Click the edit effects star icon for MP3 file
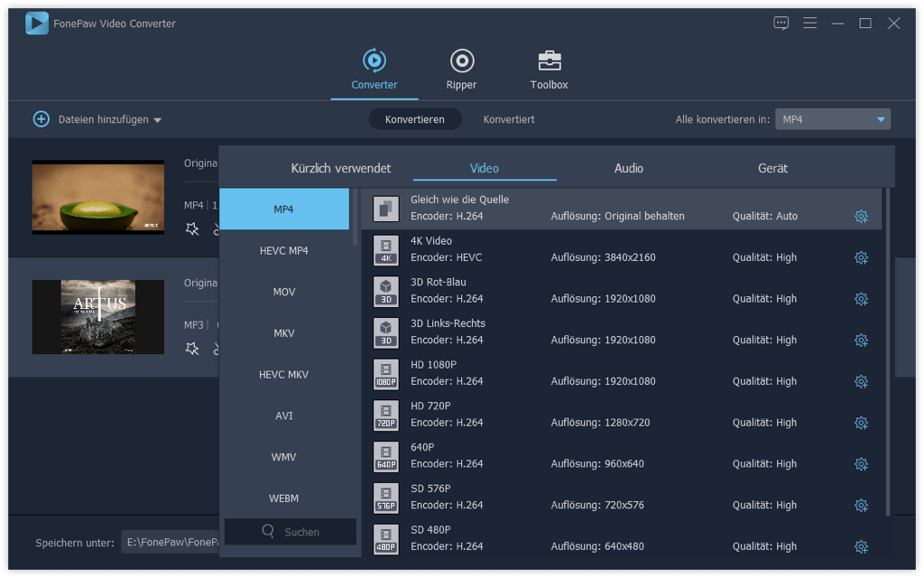This screenshot has width=924, height=578. (x=192, y=349)
